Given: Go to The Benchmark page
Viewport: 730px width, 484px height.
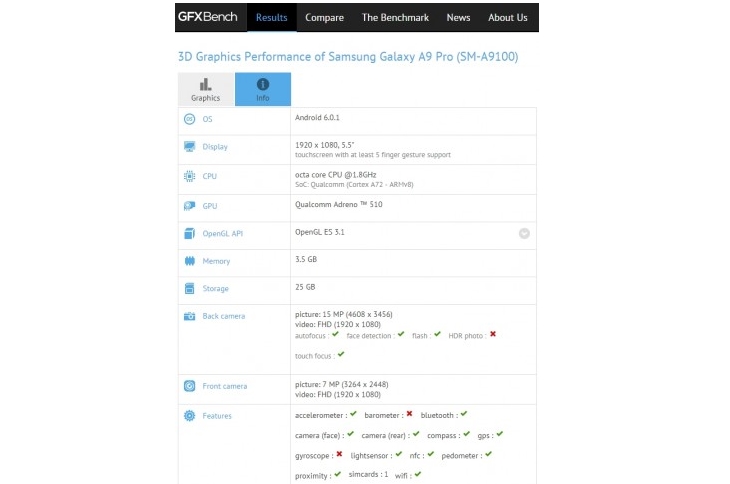Looking at the screenshot, I should click(x=395, y=17).
